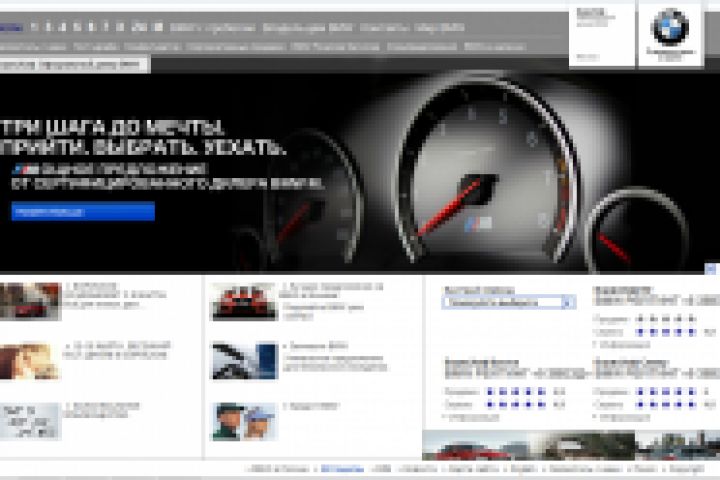Image resolution: width=720 pixels, height=480 pixels.
Task: Click the small icon at hero banner corner
Action: 711,268
